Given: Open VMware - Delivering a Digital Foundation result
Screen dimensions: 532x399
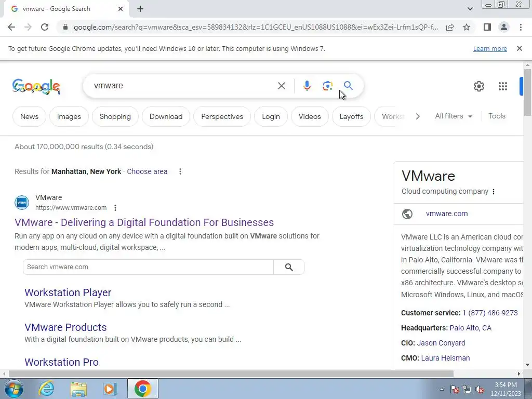Looking at the screenshot, I should pos(144,222).
